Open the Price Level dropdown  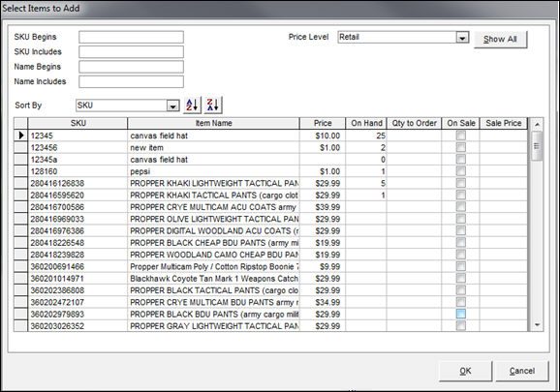pyautogui.click(x=462, y=37)
